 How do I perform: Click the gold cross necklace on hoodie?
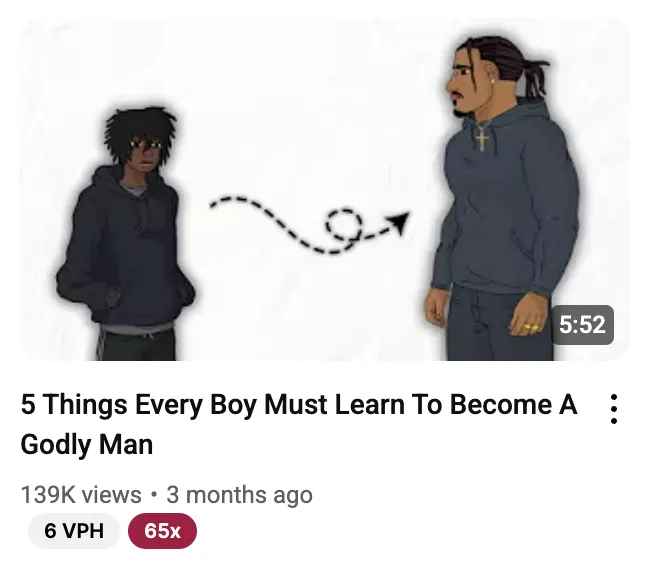click(x=482, y=138)
